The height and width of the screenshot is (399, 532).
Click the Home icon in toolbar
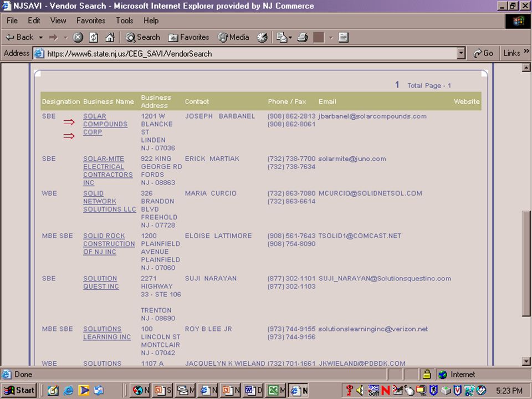[110, 37]
